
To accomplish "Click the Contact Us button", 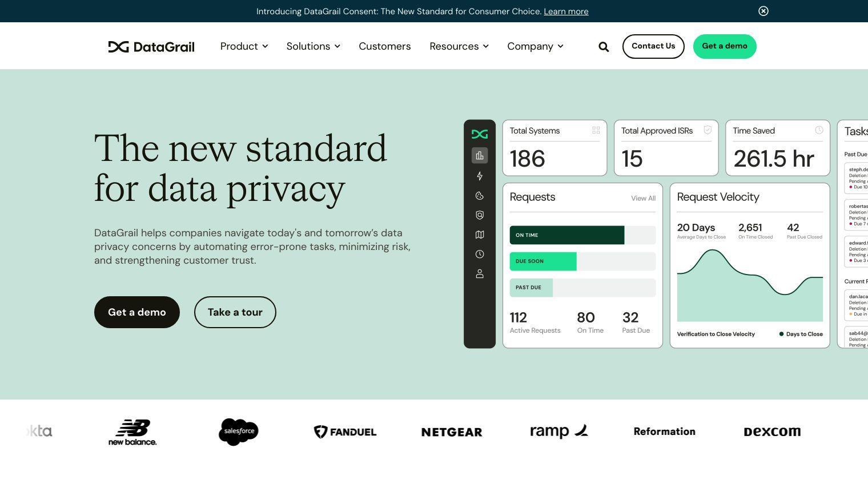I will pos(653,46).
